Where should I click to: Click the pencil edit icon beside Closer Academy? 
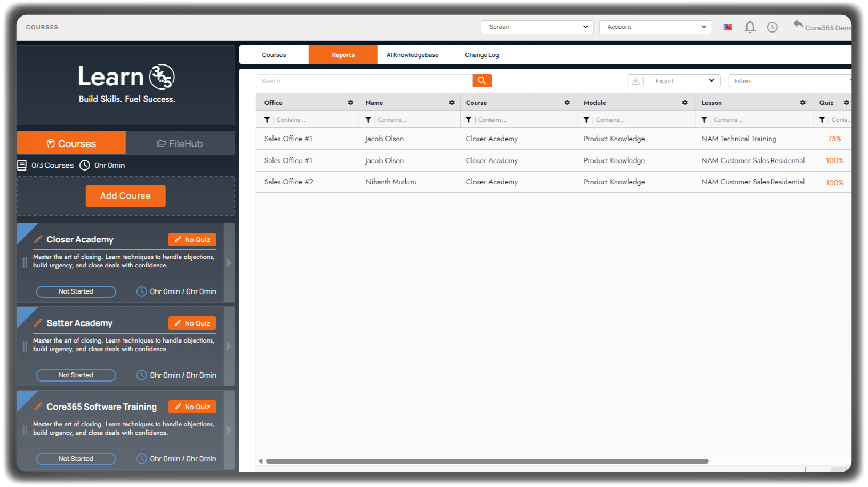(x=38, y=239)
